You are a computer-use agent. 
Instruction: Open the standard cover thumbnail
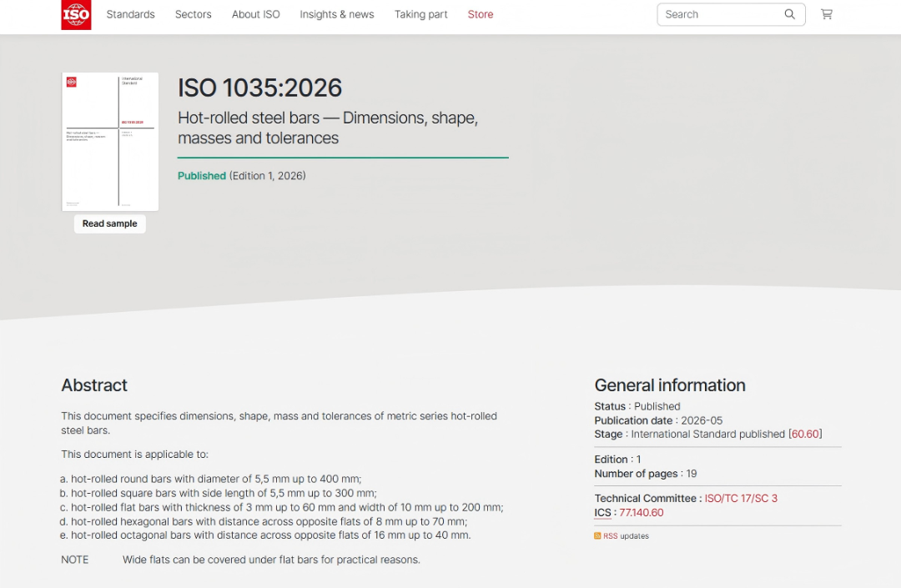click(110, 142)
